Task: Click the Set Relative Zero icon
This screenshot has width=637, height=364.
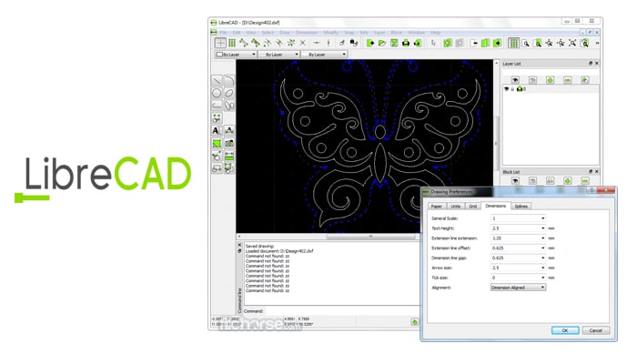Action: (x=342, y=43)
